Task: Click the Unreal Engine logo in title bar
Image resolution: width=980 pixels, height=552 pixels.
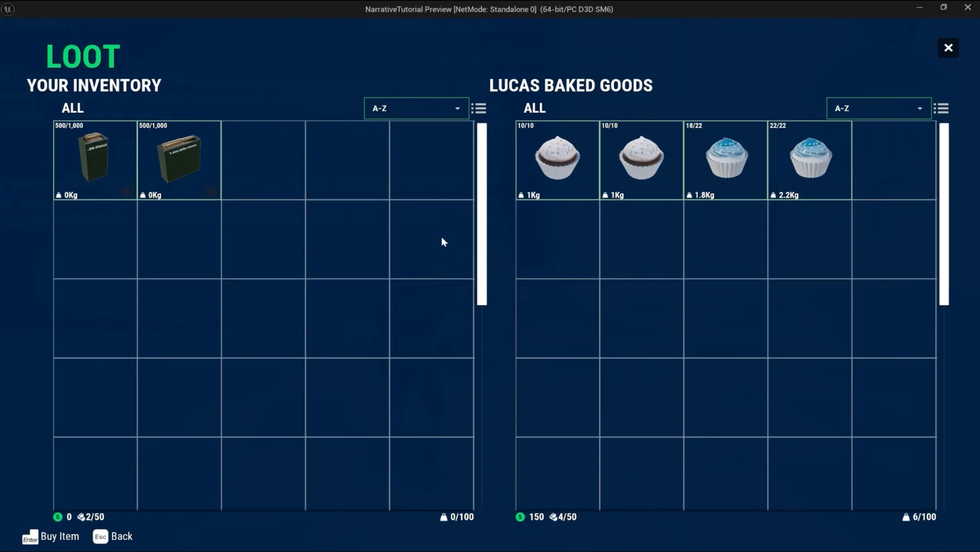Action: pos(8,9)
